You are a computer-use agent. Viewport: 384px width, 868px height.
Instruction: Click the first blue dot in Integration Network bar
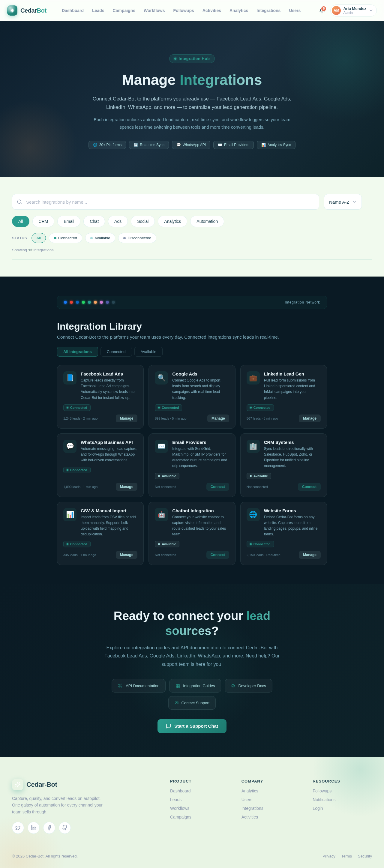click(65, 302)
